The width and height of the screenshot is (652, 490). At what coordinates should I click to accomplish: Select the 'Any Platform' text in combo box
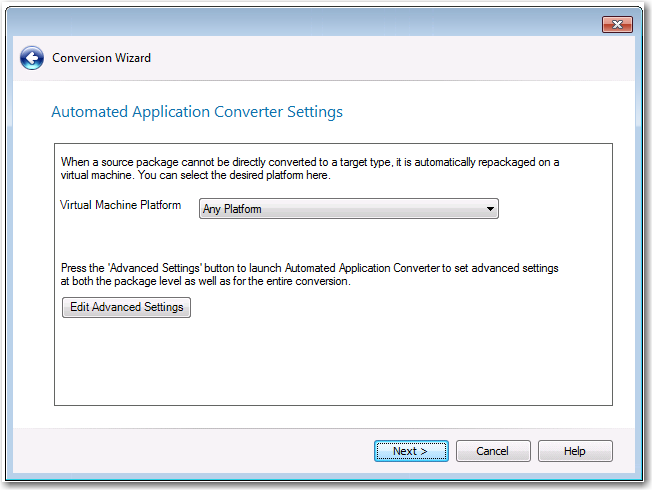point(232,209)
